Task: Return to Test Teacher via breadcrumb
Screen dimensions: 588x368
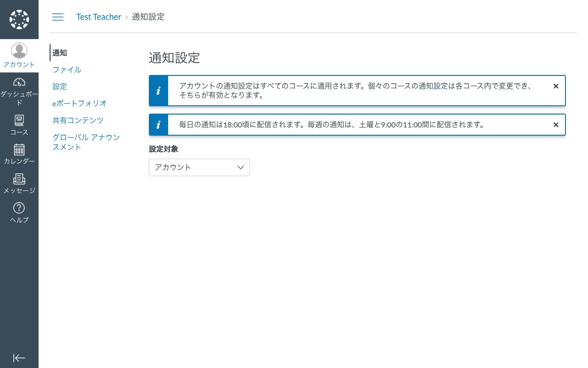Action: [98, 17]
